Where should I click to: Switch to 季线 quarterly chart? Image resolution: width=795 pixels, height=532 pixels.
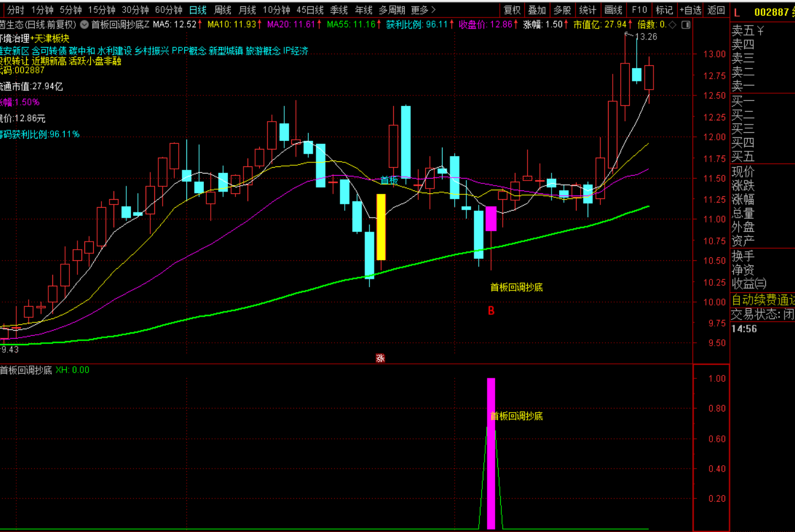tap(339, 10)
